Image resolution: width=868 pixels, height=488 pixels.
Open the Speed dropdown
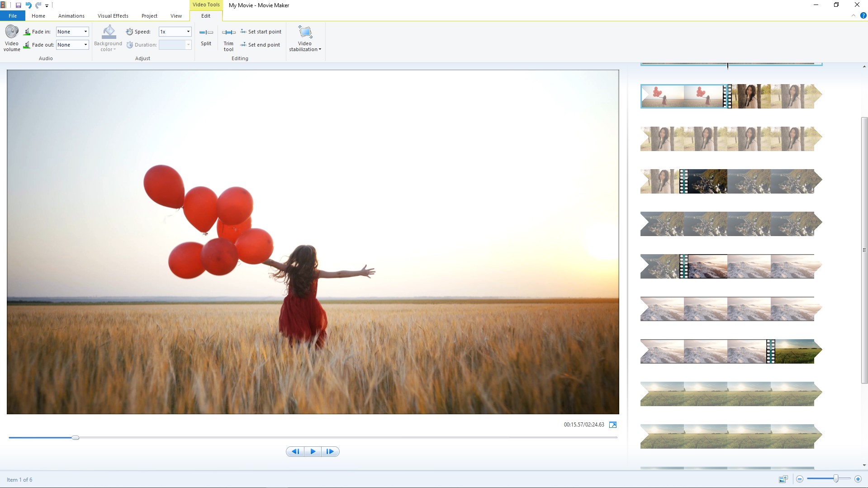coord(188,32)
